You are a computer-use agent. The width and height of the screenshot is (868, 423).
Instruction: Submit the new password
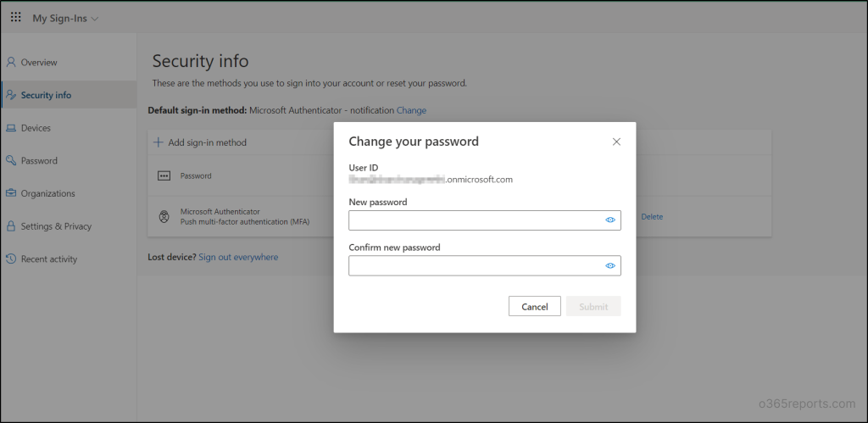[593, 306]
